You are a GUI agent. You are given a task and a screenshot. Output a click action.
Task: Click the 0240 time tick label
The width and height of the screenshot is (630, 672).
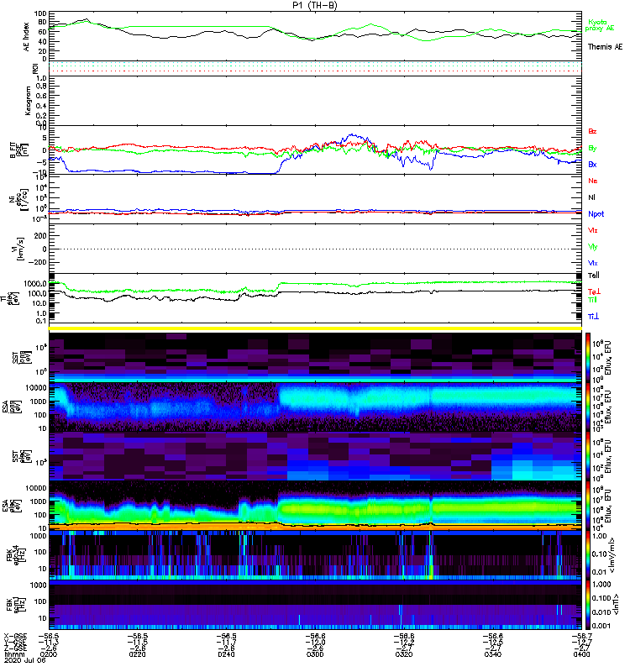(x=226, y=654)
